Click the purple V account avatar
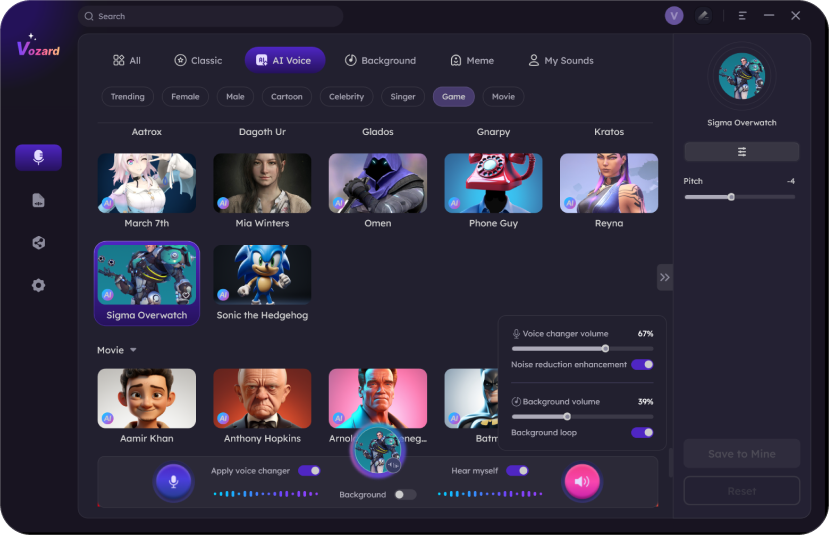This screenshot has width=829, height=535. (674, 16)
